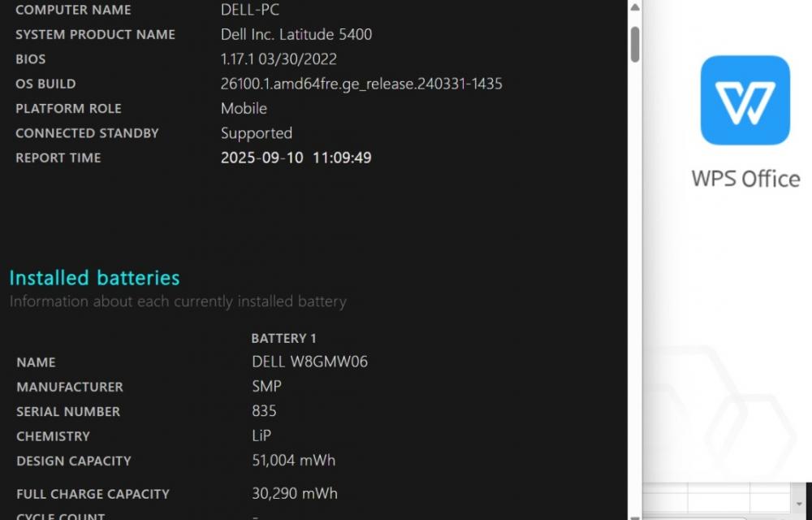Select the battery name 'DELL W8GMW06'
The width and height of the screenshot is (812, 520).
pos(309,362)
